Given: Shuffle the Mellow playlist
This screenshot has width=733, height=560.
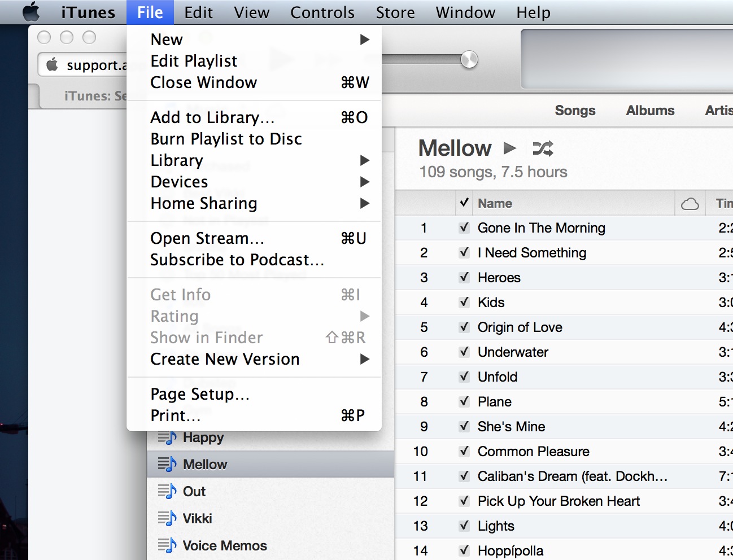Looking at the screenshot, I should click(543, 148).
